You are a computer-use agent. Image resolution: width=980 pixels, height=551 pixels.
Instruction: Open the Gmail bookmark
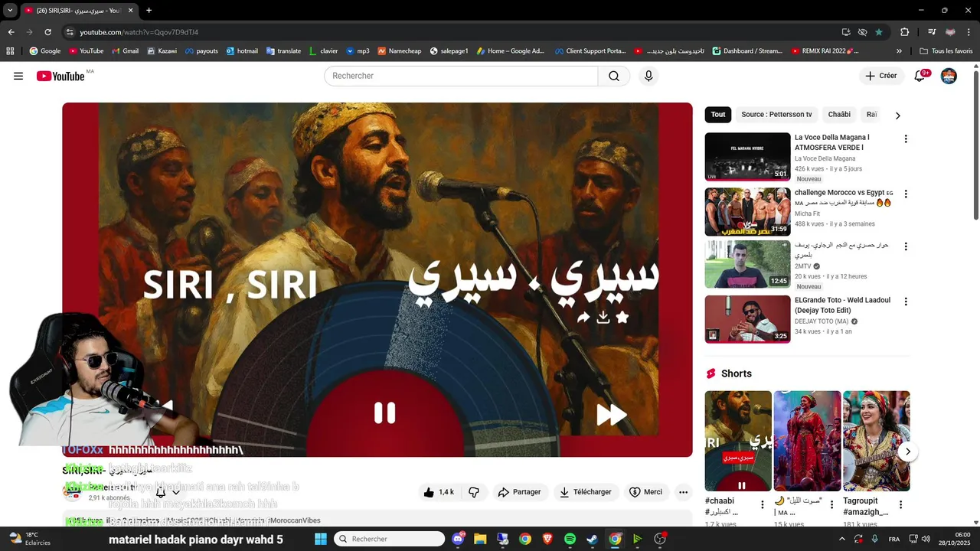pyautogui.click(x=125, y=51)
